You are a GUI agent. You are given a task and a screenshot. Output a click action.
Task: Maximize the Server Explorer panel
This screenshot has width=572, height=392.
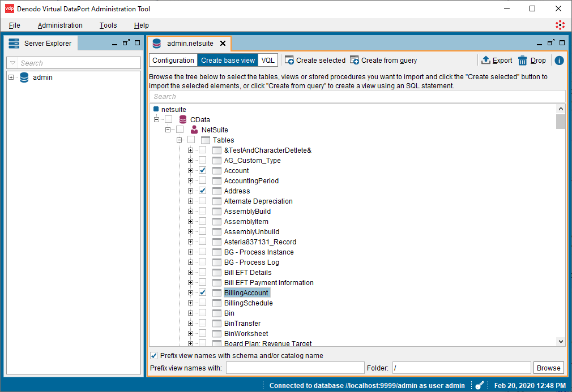click(137, 43)
